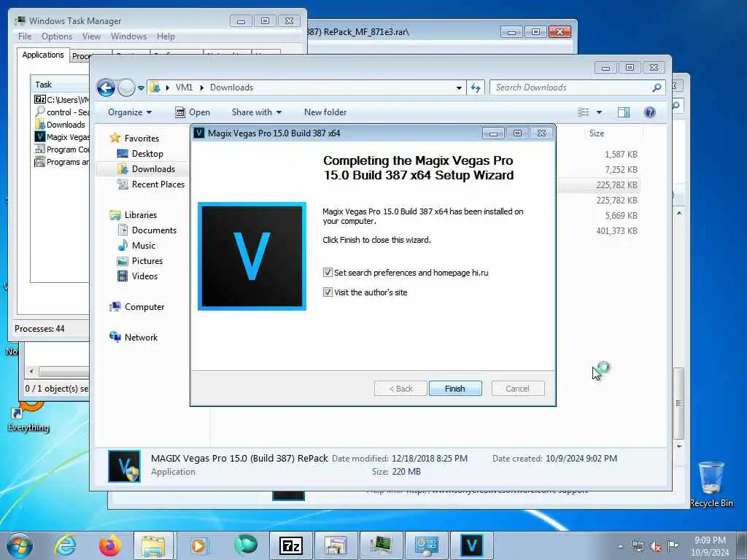
Task: Click the File Explorer taskbar icon
Action: click(153, 545)
